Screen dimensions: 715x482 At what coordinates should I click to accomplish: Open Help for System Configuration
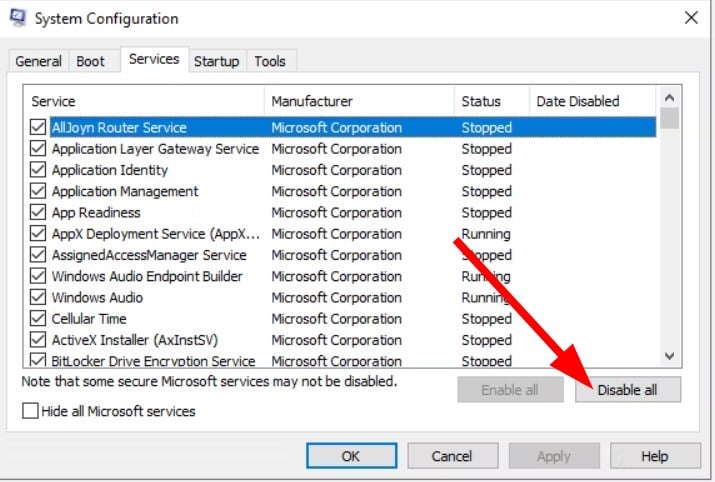(654, 456)
